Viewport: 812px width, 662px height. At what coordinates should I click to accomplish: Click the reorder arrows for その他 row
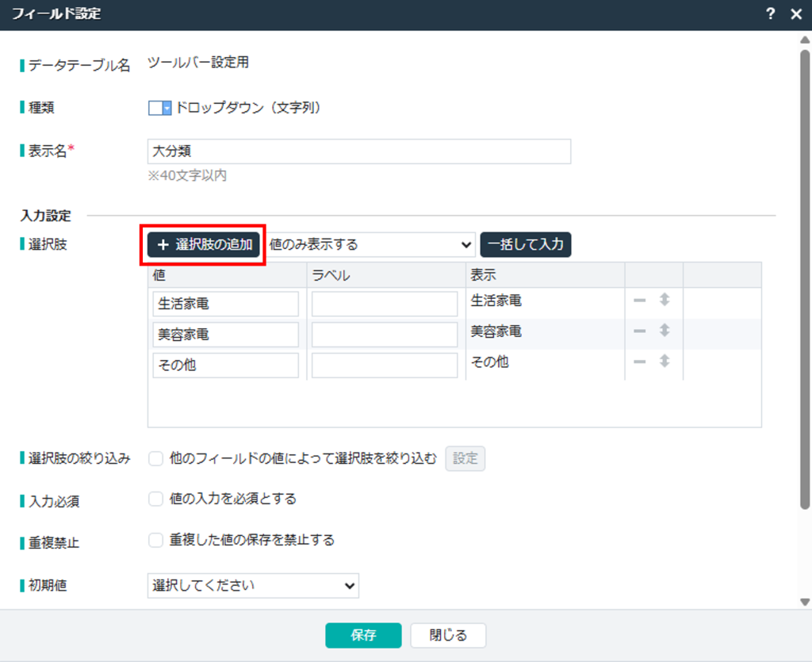tap(665, 361)
